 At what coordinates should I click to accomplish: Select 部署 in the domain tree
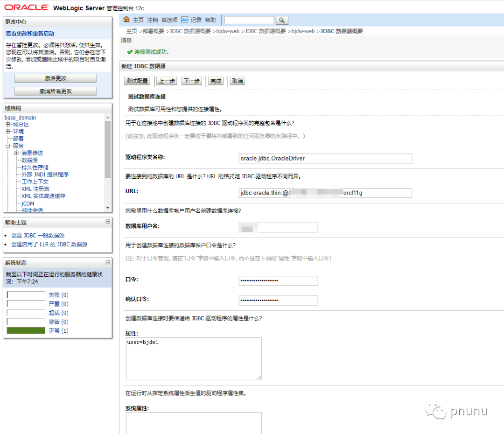pyautogui.click(x=18, y=139)
